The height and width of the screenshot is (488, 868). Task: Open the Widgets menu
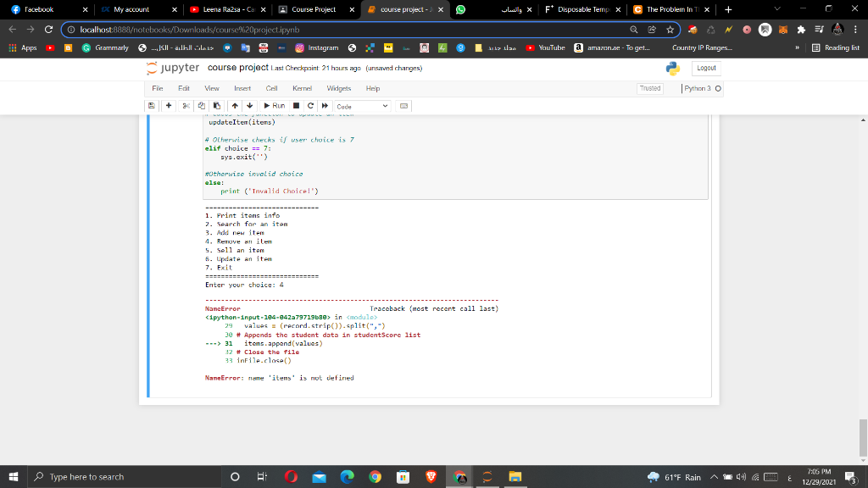pos(339,88)
